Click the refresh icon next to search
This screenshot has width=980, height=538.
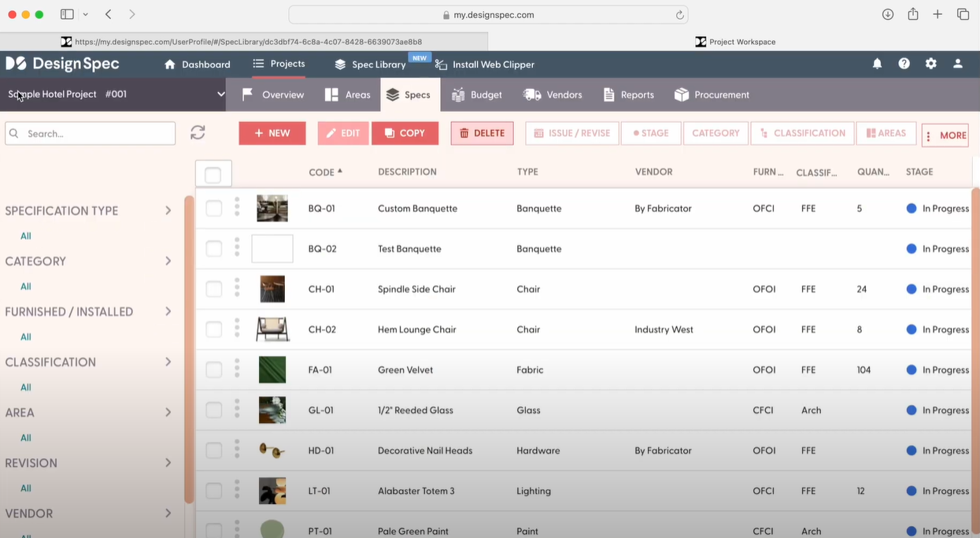(x=198, y=132)
